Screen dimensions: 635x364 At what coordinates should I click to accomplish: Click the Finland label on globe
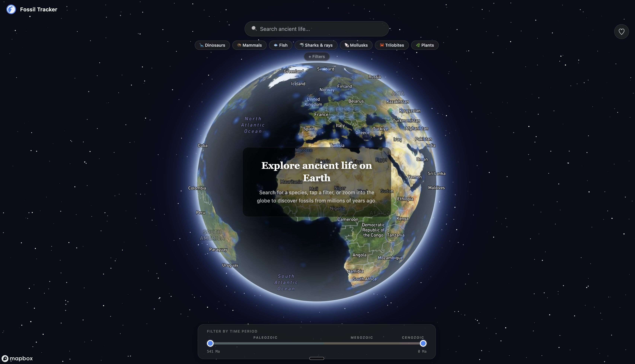click(344, 86)
